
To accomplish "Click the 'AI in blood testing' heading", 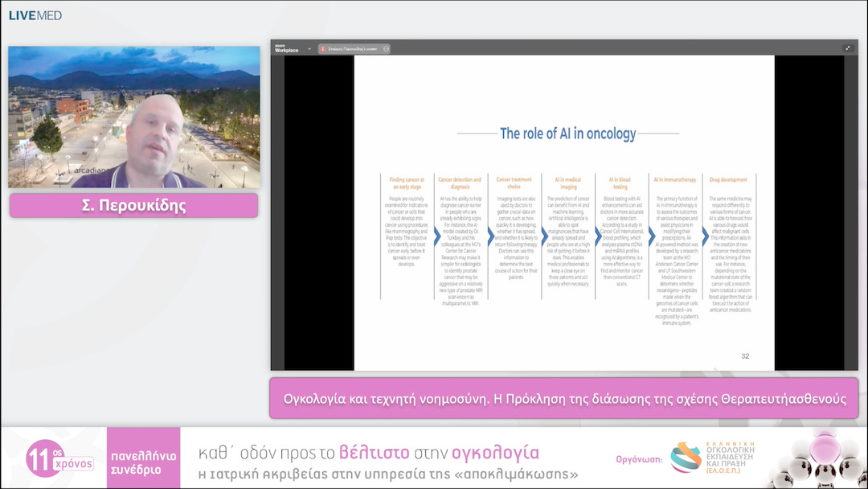I will [x=620, y=183].
